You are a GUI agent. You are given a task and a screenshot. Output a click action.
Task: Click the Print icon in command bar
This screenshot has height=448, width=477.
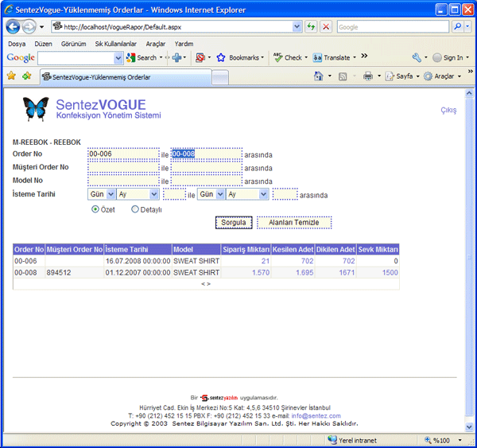[x=368, y=76]
